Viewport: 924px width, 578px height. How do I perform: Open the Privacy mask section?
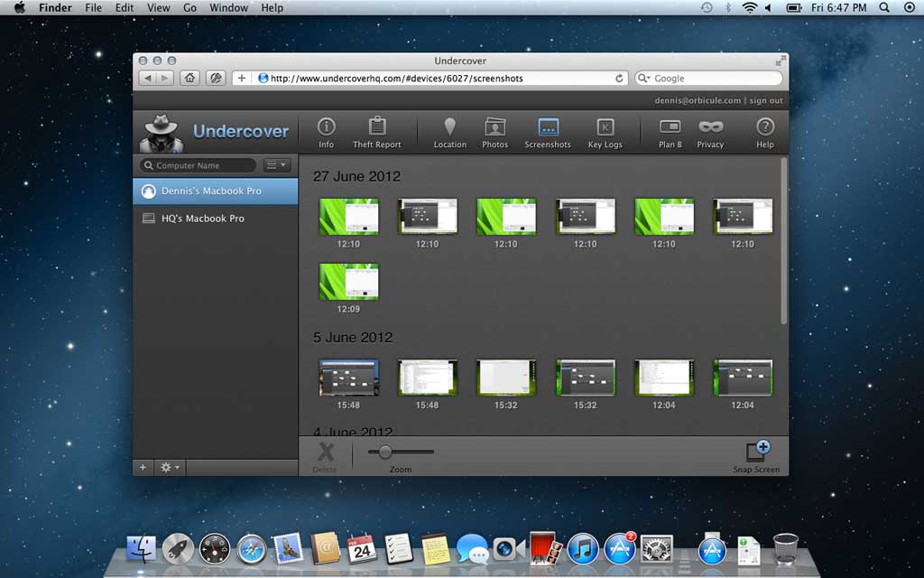[710, 133]
